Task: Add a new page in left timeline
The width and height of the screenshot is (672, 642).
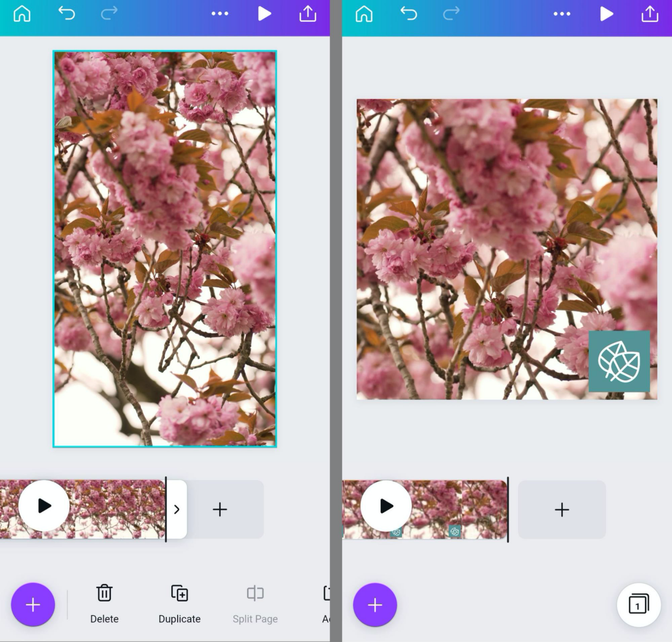Action: pos(220,509)
